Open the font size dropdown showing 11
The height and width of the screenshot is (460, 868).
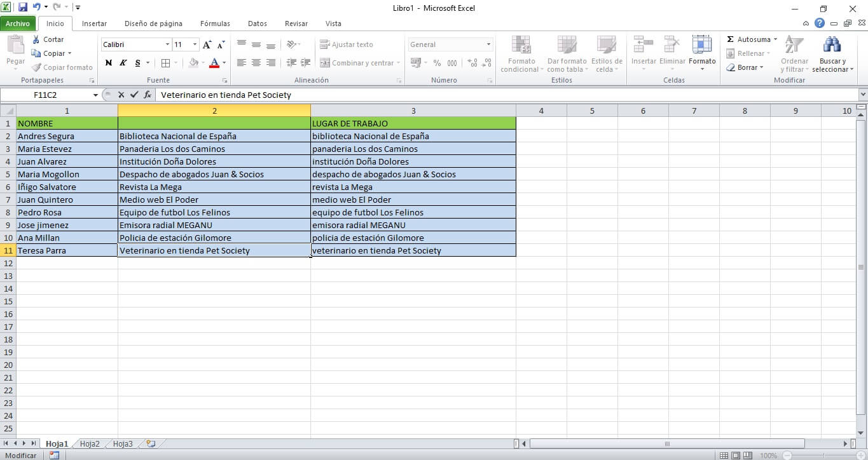click(195, 44)
